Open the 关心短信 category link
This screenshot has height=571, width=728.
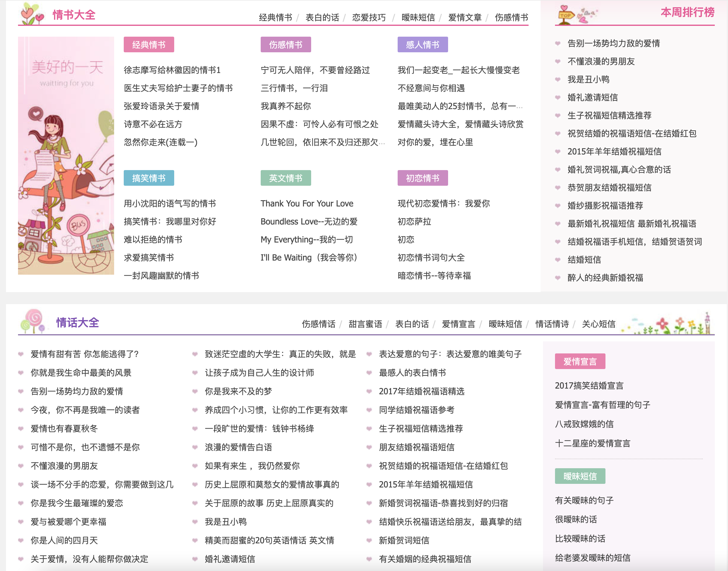[599, 324]
